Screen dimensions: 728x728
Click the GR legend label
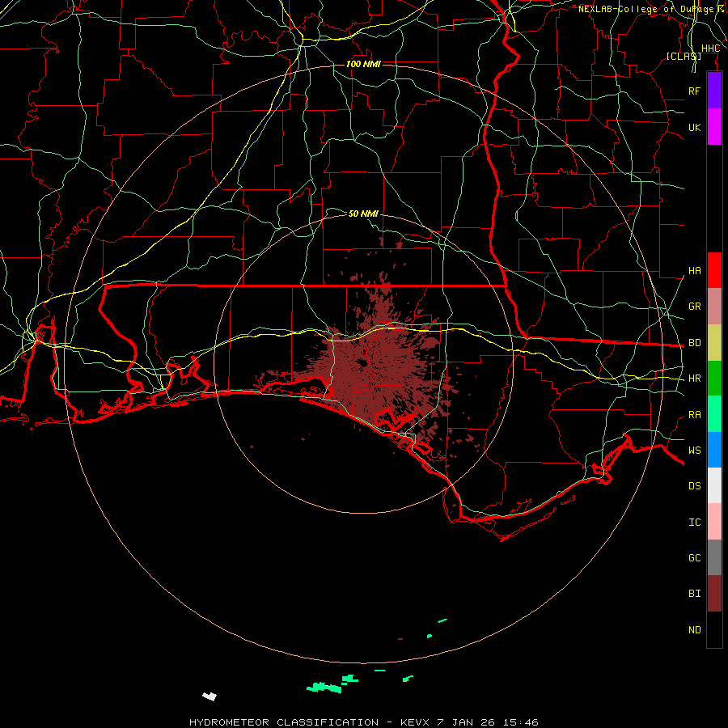695,307
